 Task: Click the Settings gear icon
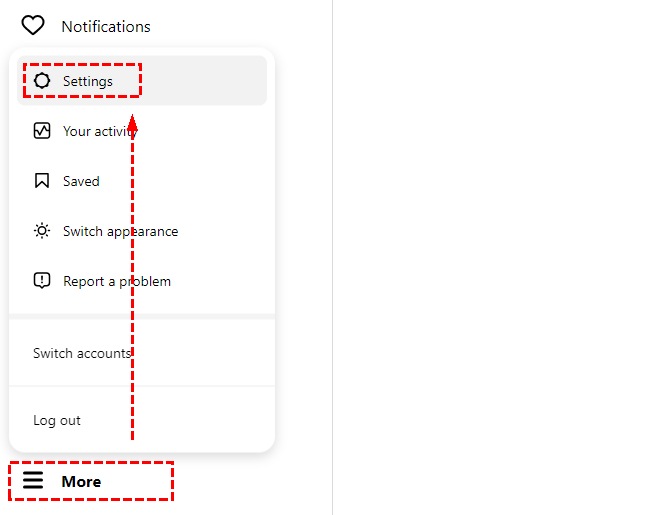point(41,81)
